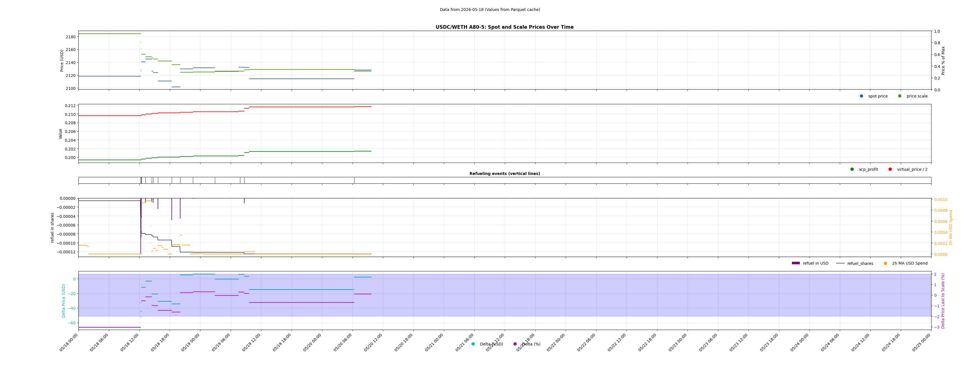Screen dimensions: 980x388
Task: Click the 'Price % of Max' axis label
Action: 943,60
